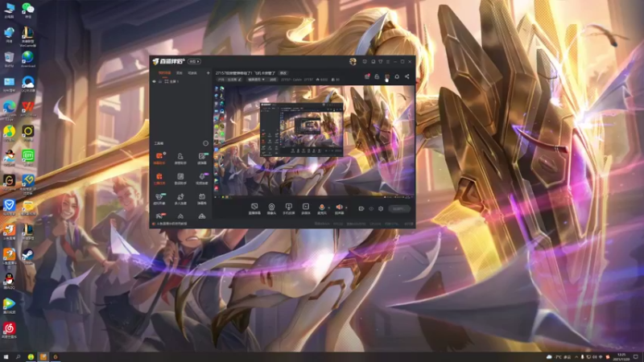Image resolution: width=644 pixels, height=362 pixels.
Task: Toggle the lock on the fullscreen source row
Action: 160,81
